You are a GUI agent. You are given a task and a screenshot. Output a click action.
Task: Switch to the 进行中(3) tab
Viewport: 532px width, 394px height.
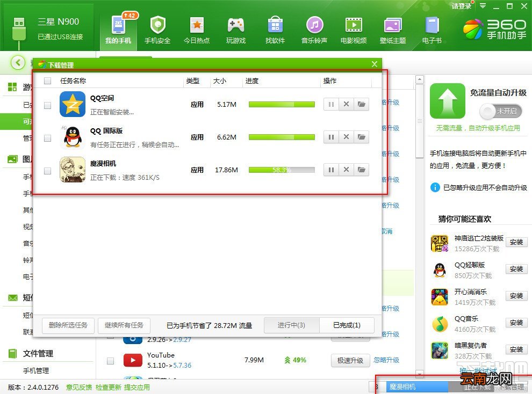[291, 325]
